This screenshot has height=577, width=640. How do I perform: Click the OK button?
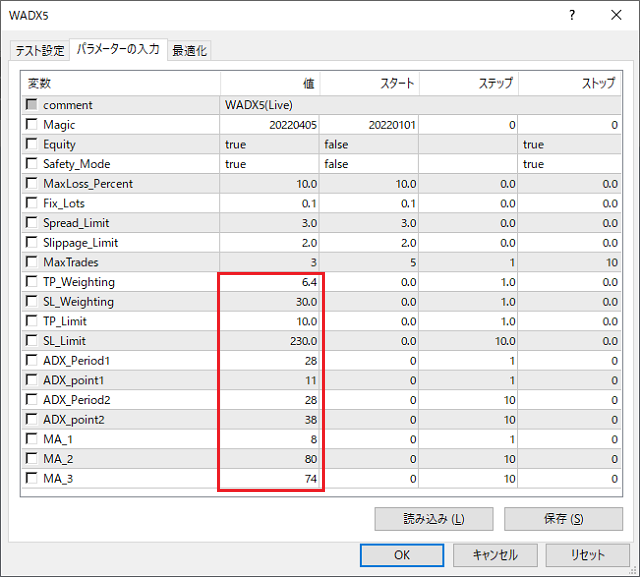point(402,555)
